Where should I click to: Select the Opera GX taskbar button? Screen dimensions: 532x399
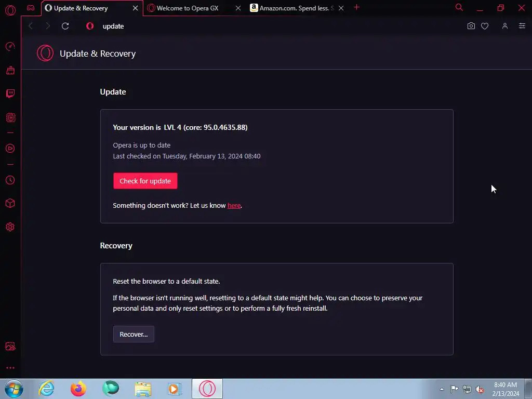click(x=207, y=389)
